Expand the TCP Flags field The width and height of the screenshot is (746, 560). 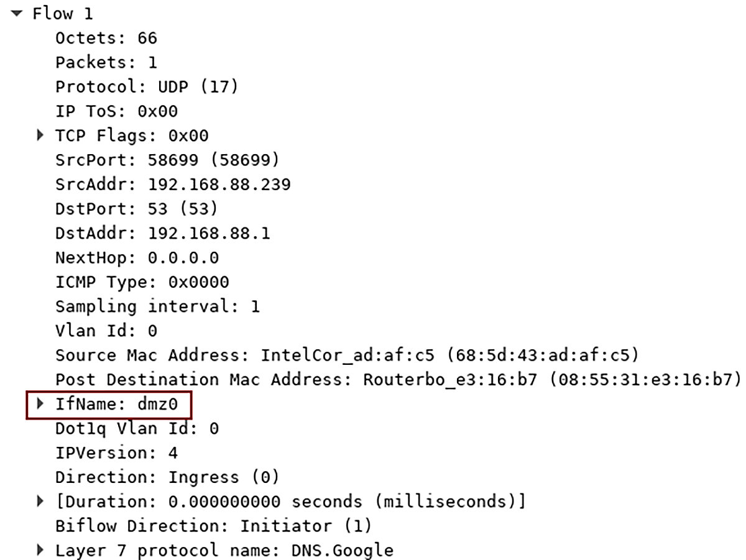tap(40, 135)
